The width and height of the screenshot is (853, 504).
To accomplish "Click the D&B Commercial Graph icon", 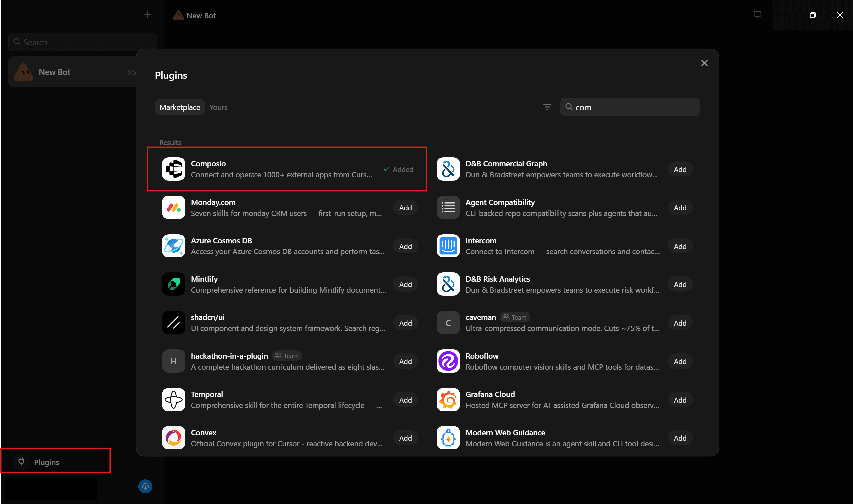I will (448, 169).
